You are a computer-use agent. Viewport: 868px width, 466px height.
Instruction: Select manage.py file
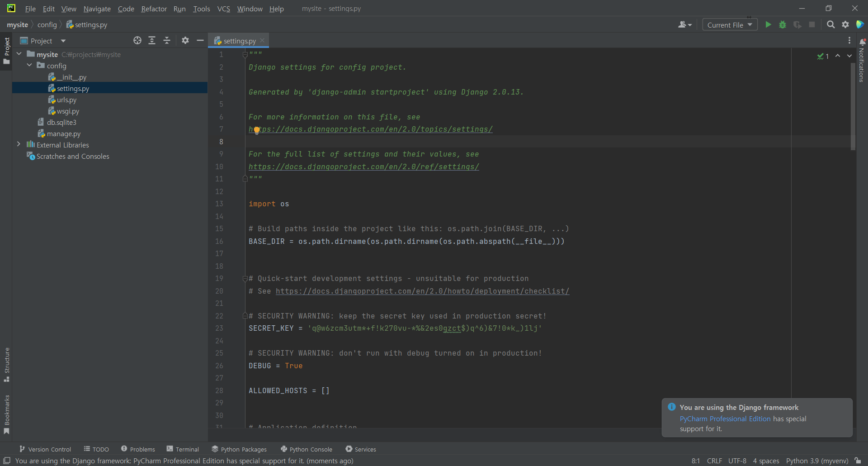coord(59,133)
